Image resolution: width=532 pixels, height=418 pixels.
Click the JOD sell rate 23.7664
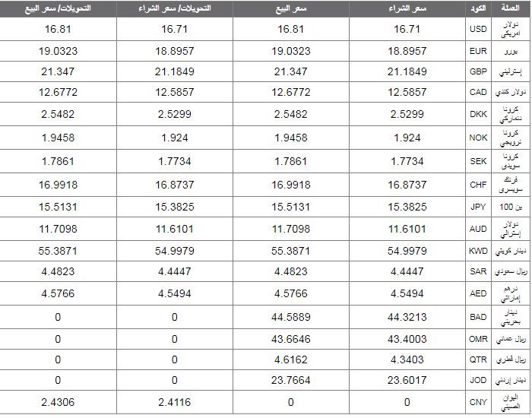click(x=291, y=380)
